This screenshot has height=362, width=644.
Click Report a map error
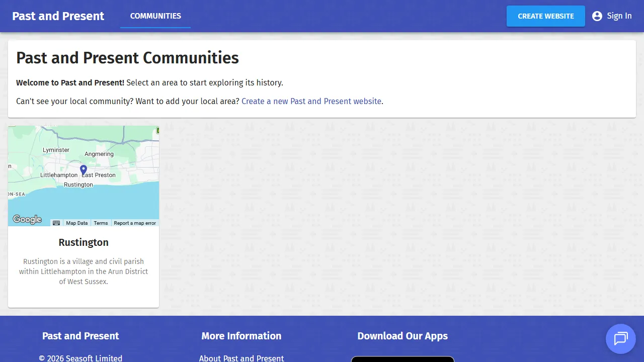[x=135, y=223]
